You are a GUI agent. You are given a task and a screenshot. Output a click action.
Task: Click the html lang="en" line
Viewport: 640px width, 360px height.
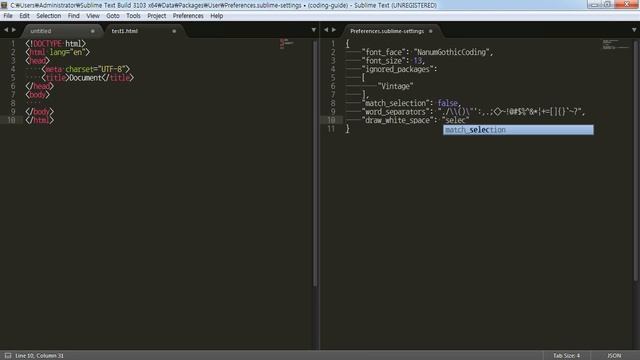[58, 52]
